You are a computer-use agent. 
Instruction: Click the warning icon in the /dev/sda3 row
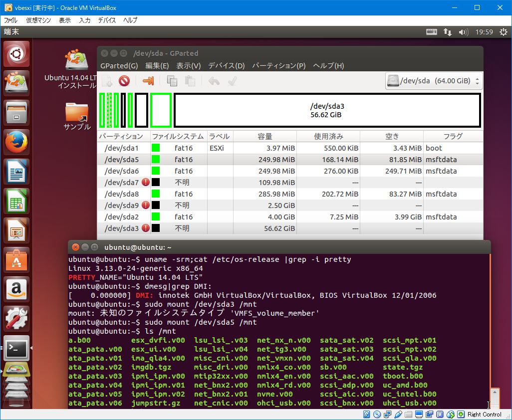[x=146, y=228]
